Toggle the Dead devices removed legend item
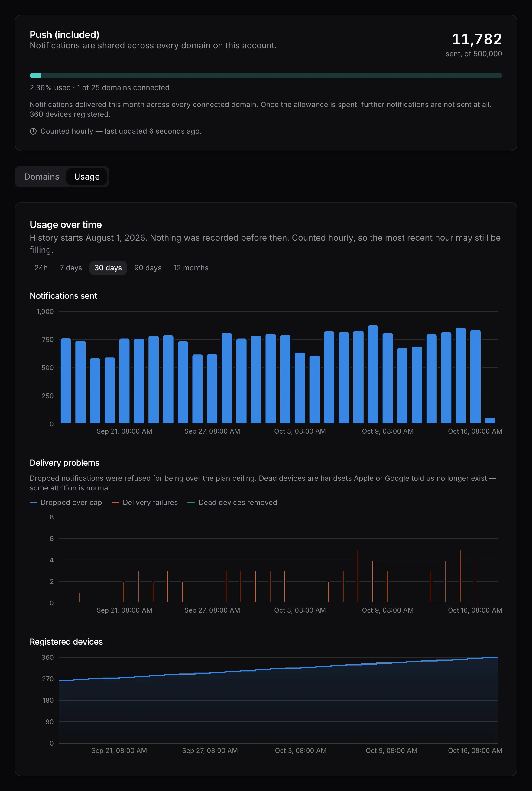 coord(232,502)
